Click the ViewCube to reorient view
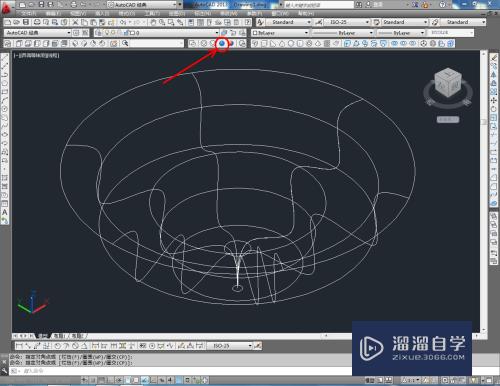 (x=448, y=82)
